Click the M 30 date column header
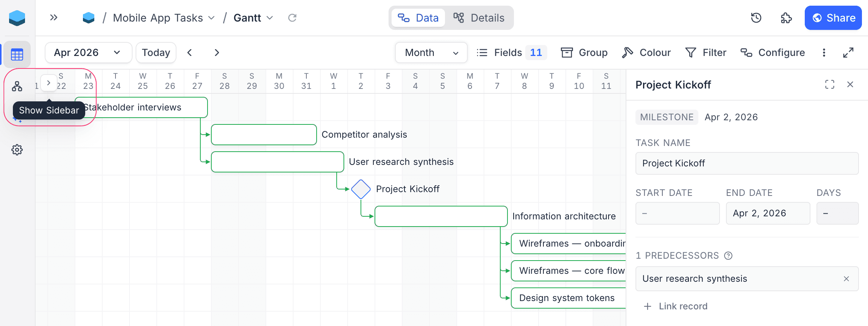This screenshot has height=326, width=868. pyautogui.click(x=279, y=81)
